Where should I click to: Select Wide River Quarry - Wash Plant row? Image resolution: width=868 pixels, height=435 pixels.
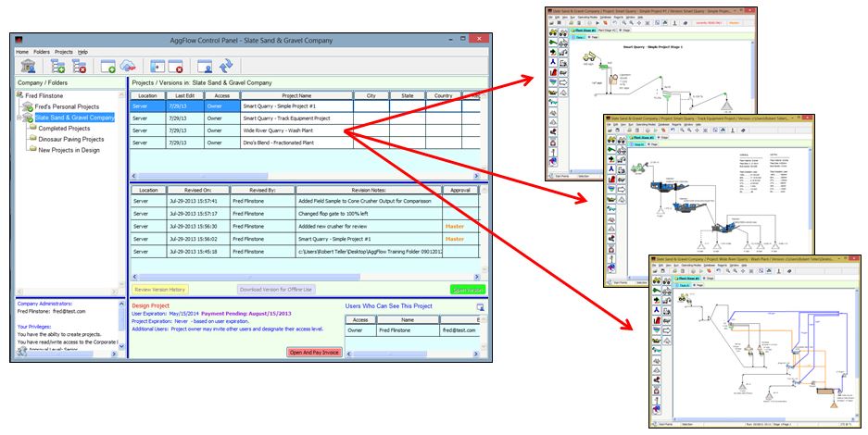pyautogui.click(x=305, y=130)
